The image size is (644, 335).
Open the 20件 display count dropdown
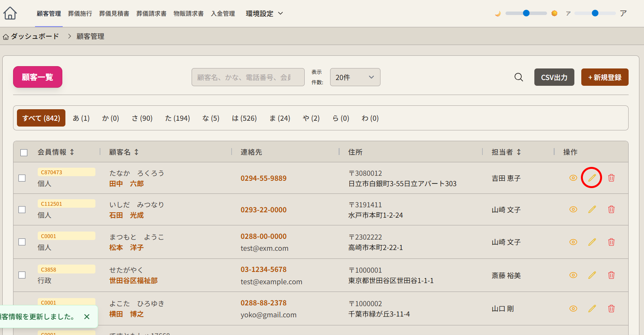pyautogui.click(x=355, y=77)
